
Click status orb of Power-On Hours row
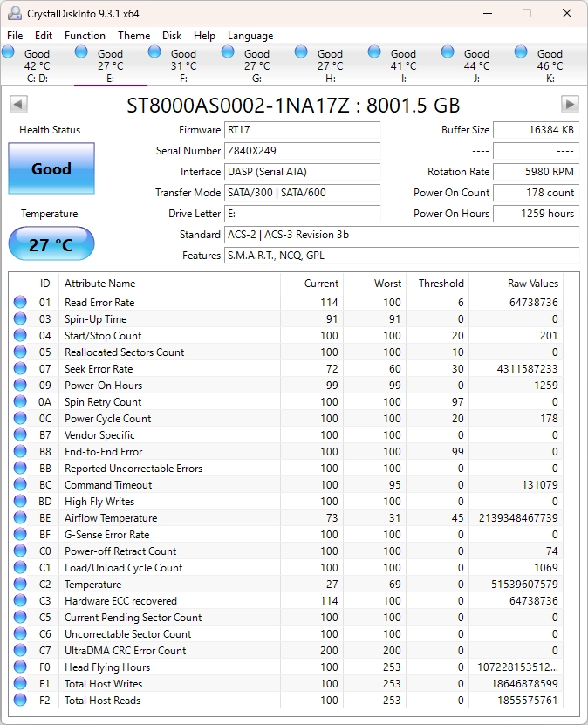pyautogui.click(x=20, y=386)
